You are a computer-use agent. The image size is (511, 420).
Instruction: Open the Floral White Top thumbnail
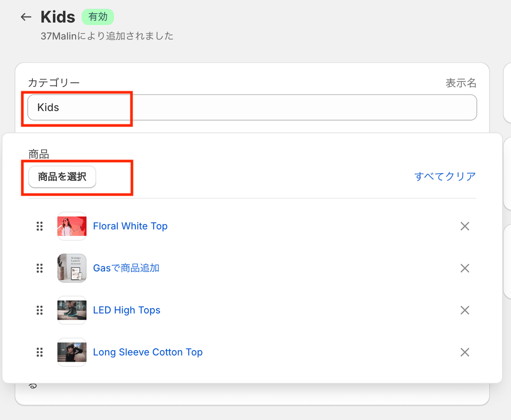coord(72,226)
